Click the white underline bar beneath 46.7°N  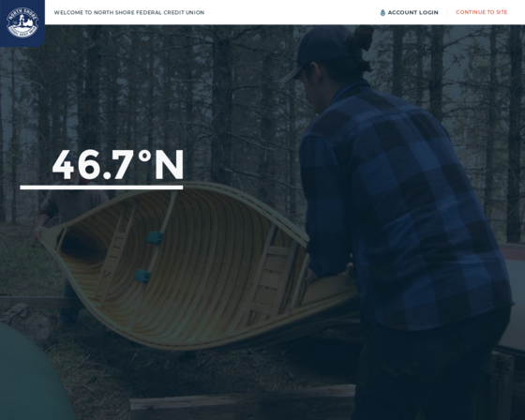pyautogui.click(x=101, y=187)
